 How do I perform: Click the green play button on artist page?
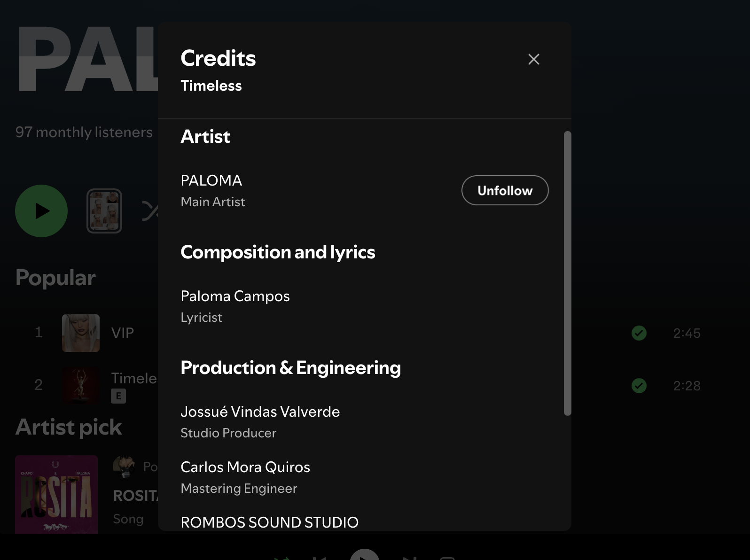click(41, 211)
